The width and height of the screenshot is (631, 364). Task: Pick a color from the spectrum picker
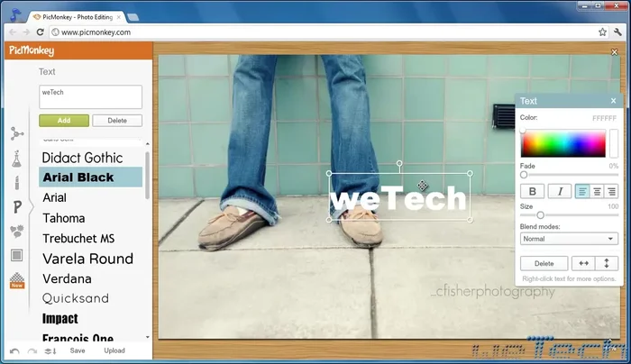tap(562, 144)
